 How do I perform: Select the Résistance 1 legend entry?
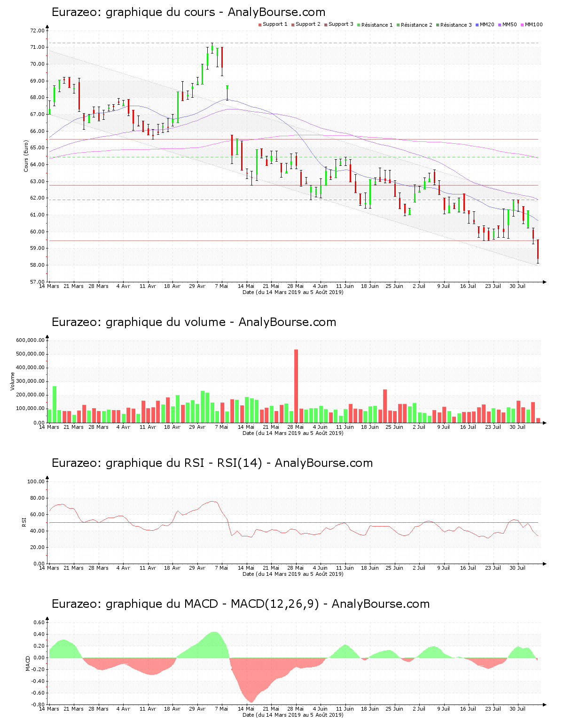point(375,25)
